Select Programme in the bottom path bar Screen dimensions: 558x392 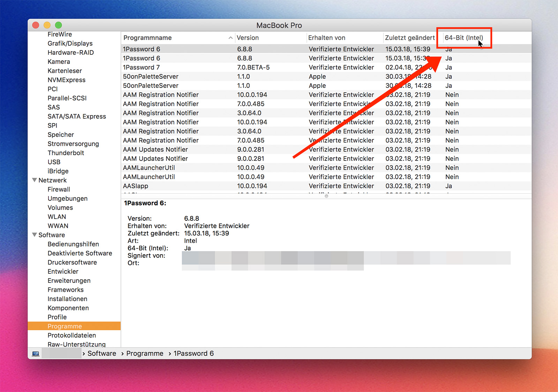[145, 354]
